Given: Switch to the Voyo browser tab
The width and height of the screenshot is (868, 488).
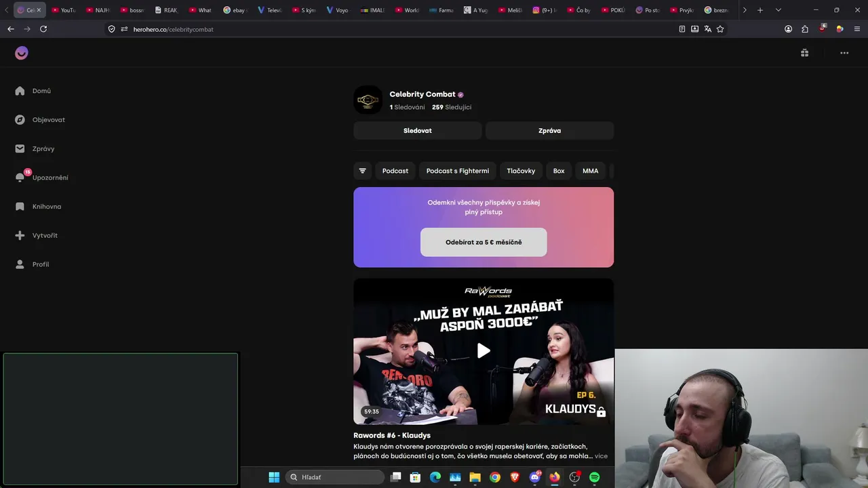Looking at the screenshot, I should [337, 10].
